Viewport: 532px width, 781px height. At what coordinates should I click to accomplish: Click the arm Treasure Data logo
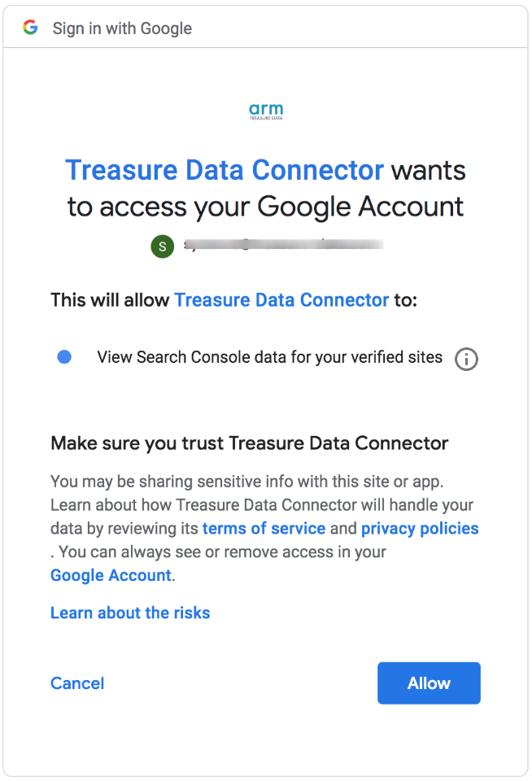click(265, 112)
